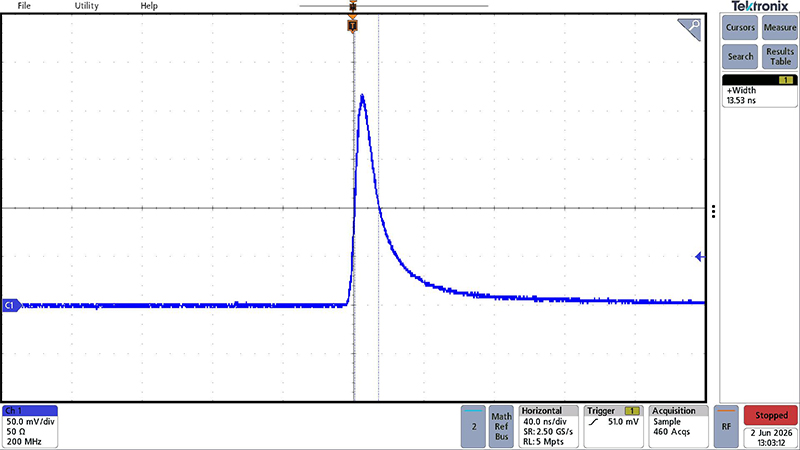This screenshot has width=800, height=450.
Task: Click the Tektronix logo
Action: (760, 6)
